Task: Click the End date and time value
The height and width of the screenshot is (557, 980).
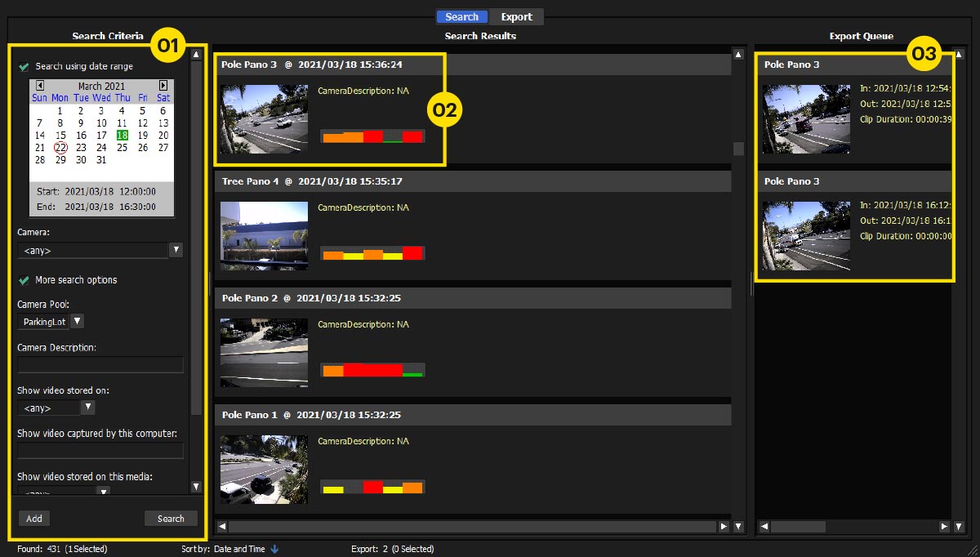Action: (110, 207)
